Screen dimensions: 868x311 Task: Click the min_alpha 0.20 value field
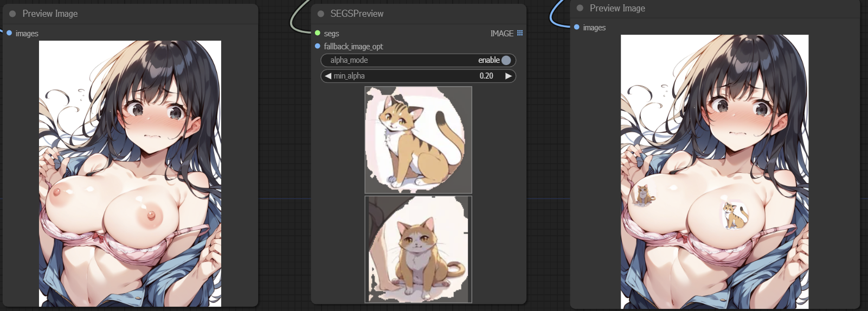coord(486,76)
